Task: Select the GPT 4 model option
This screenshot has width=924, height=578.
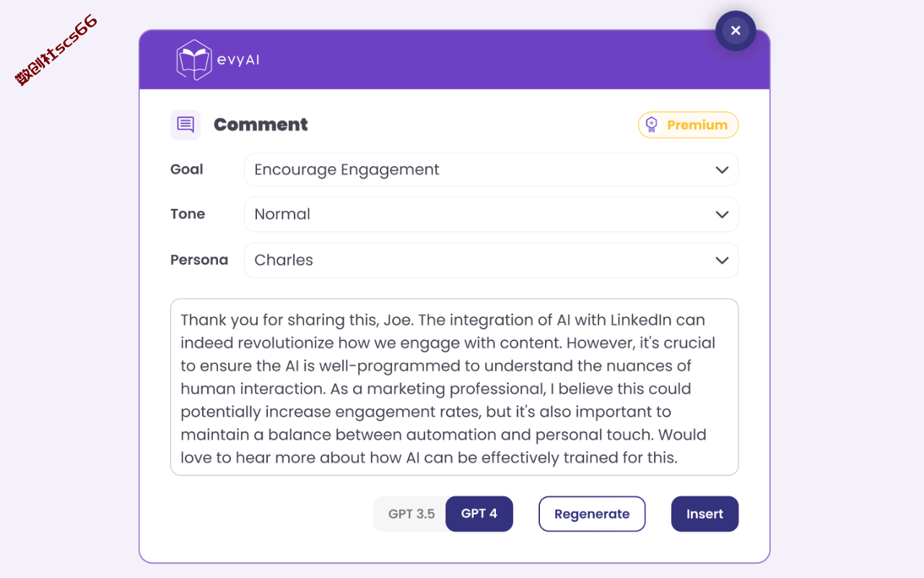Action: 479,514
